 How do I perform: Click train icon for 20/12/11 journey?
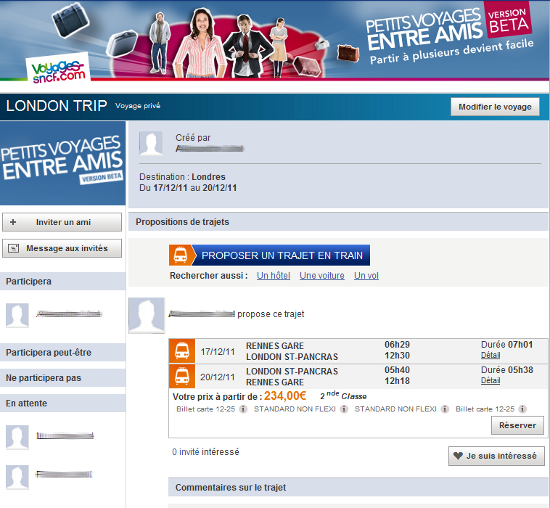tap(182, 376)
